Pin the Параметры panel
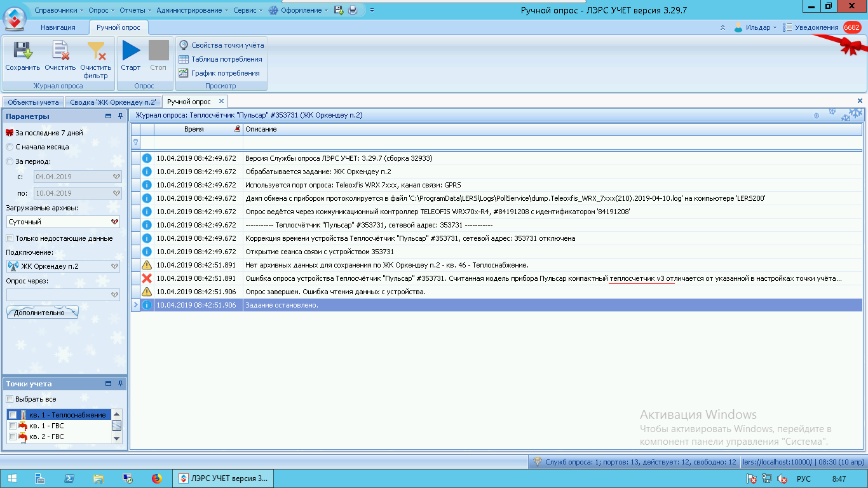 click(120, 116)
